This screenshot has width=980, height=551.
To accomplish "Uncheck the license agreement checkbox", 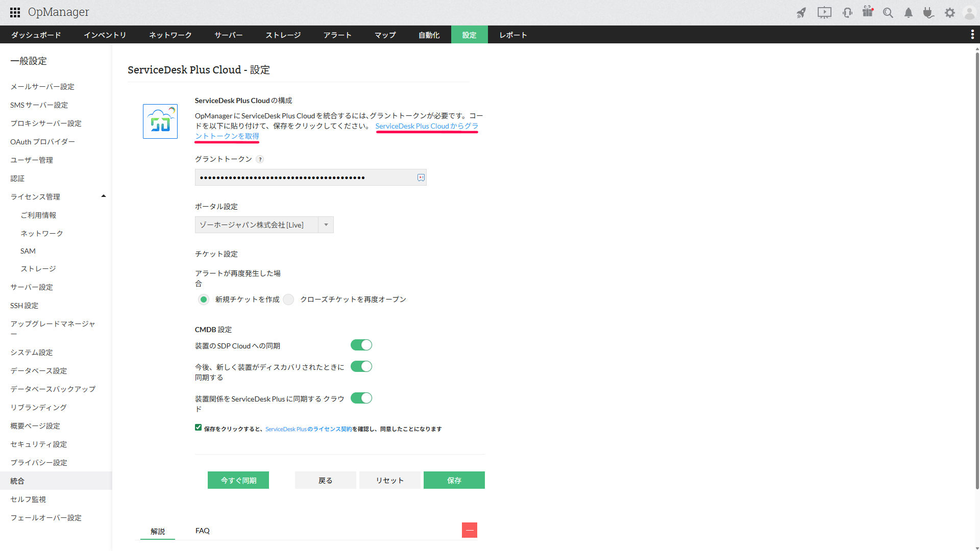I will pos(198,428).
